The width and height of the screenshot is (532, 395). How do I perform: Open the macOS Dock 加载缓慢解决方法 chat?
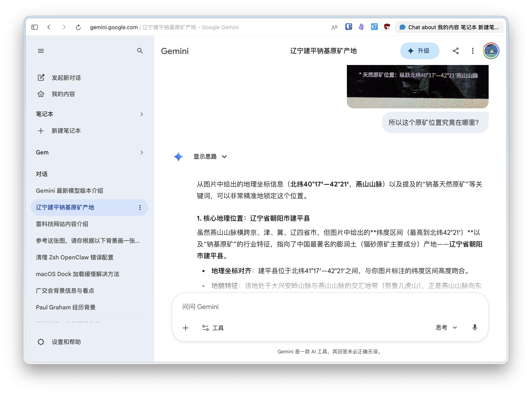pyautogui.click(x=78, y=274)
